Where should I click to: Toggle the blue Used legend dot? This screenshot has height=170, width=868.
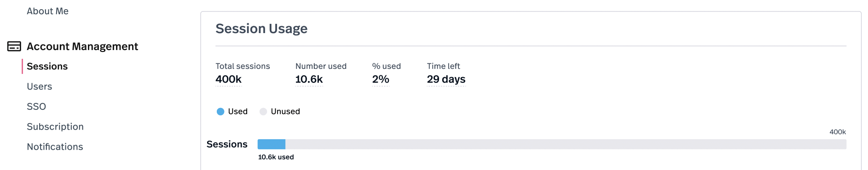pos(220,112)
